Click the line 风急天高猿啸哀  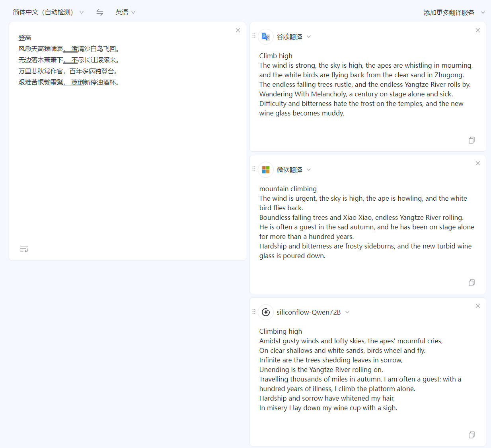(41, 49)
